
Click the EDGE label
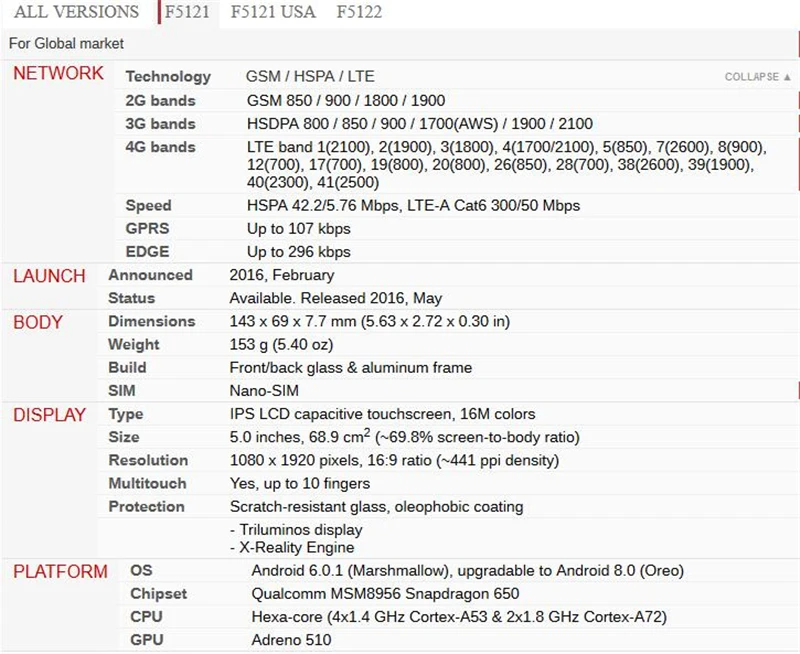click(x=147, y=251)
